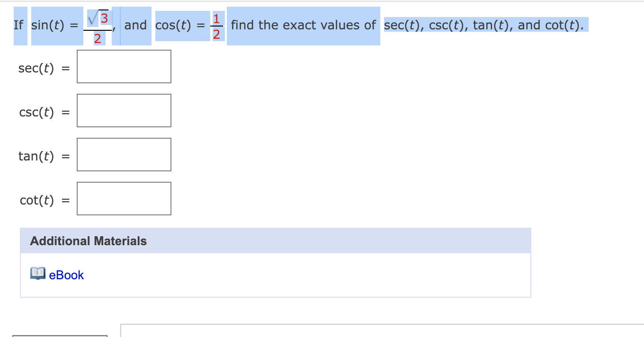Click the wide text area at page bottom

pos(379,331)
